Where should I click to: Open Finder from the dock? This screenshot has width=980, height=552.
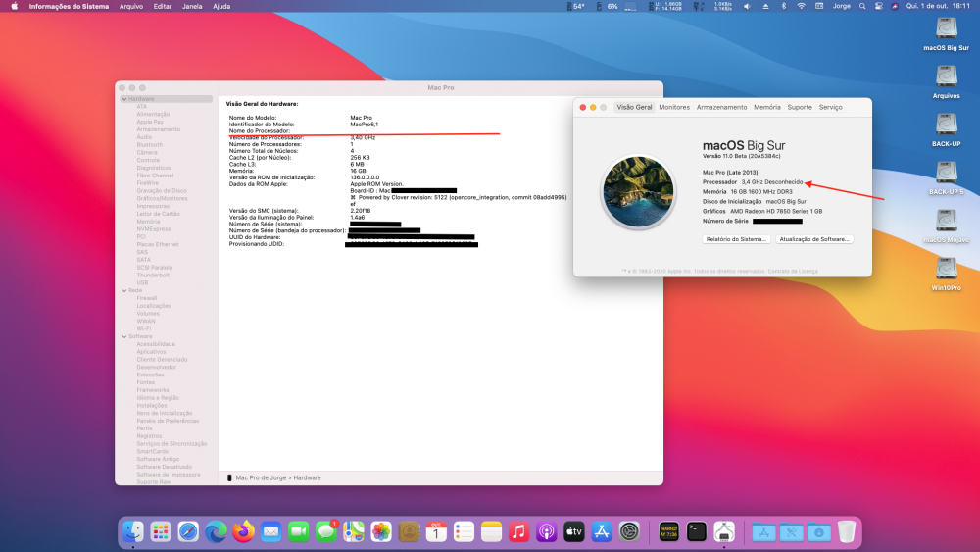tap(133, 532)
